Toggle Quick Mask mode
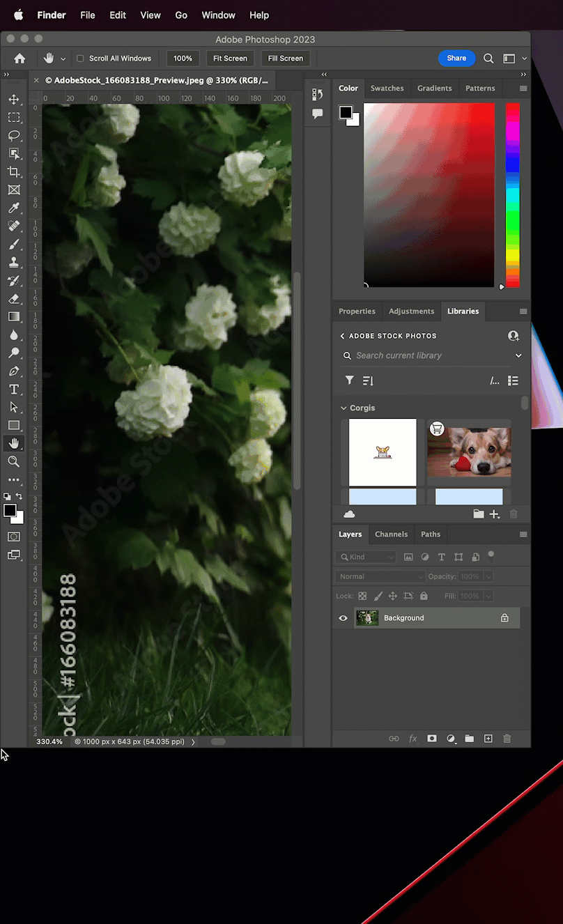This screenshot has width=563, height=924. 14,537
